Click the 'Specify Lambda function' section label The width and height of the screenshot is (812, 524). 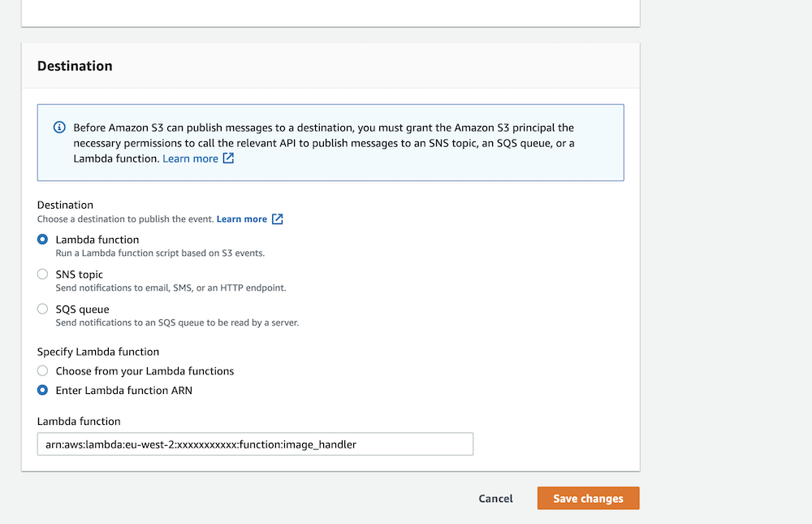[x=98, y=352]
